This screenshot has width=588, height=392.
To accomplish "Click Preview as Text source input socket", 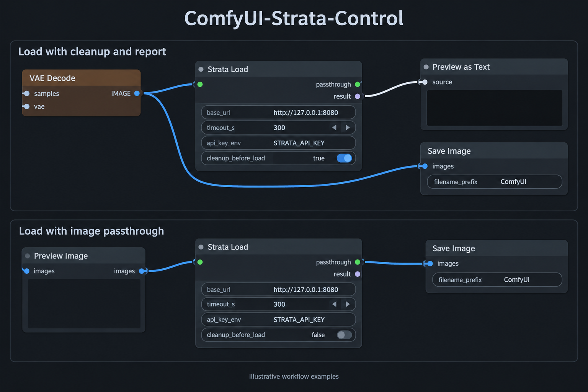I will click(425, 82).
